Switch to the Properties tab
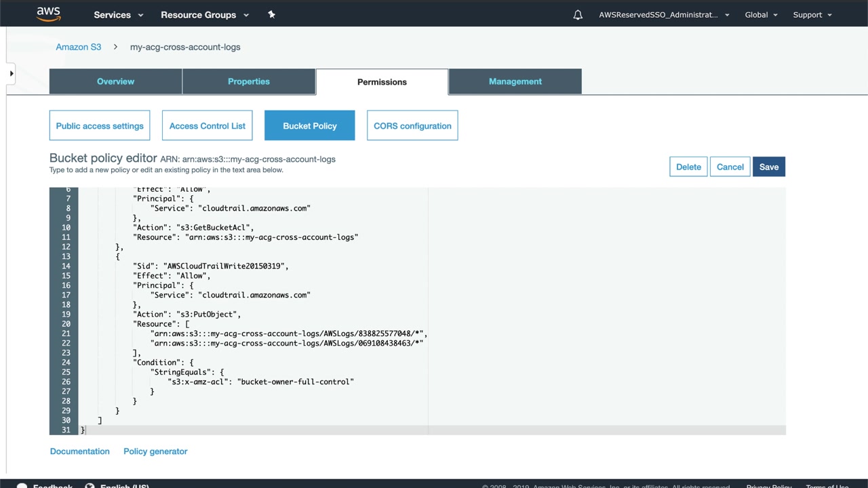Image resolution: width=868 pixels, height=488 pixels. point(249,81)
